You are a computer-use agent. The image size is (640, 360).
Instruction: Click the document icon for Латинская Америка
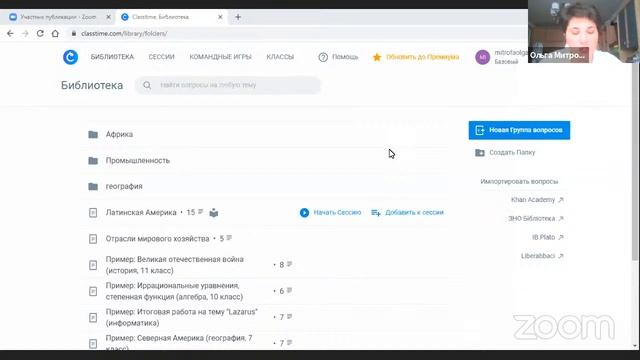(x=93, y=213)
